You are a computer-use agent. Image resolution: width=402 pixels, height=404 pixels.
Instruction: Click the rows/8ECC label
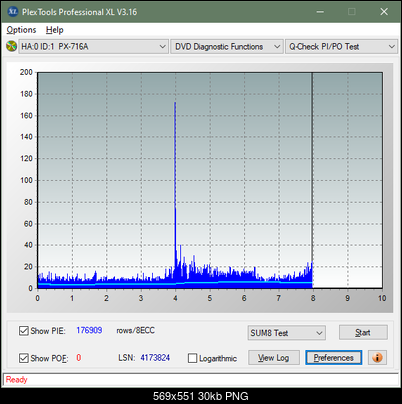[135, 330]
